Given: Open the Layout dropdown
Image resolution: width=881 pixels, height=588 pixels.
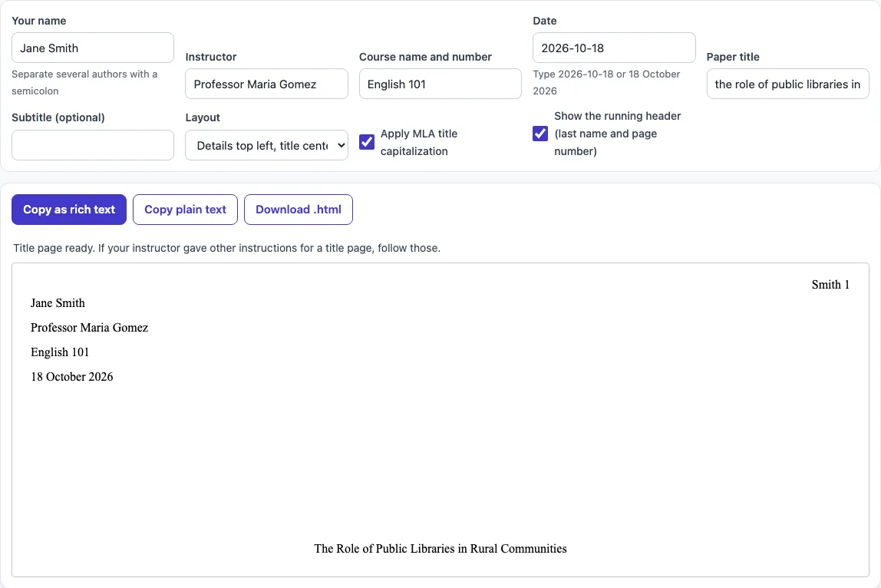Looking at the screenshot, I should click(266, 145).
